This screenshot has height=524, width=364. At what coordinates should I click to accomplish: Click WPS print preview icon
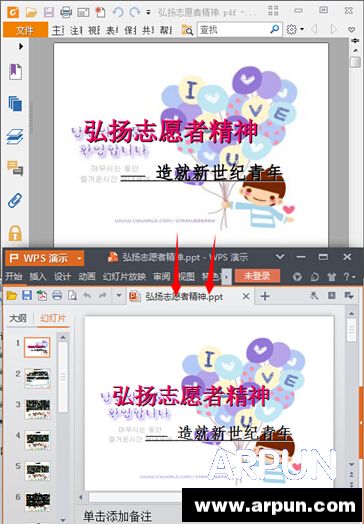pyautogui.click(x=72, y=295)
